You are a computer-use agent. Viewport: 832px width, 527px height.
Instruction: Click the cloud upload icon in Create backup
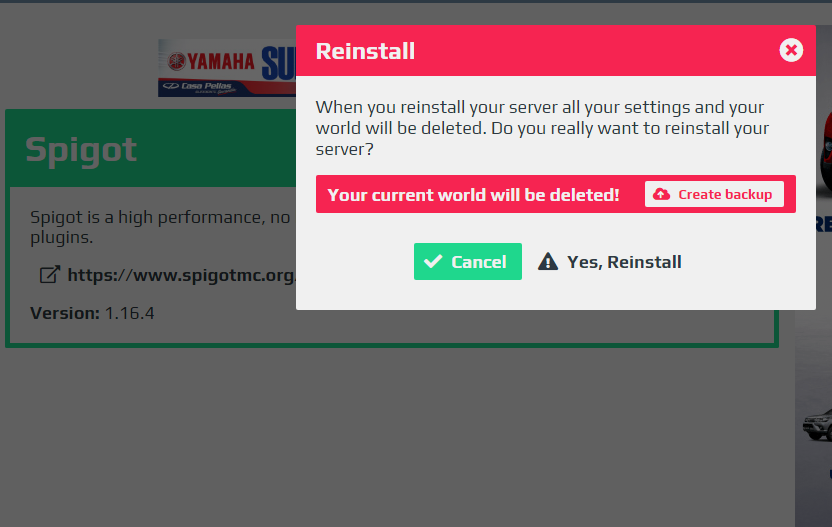click(x=661, y=194)
